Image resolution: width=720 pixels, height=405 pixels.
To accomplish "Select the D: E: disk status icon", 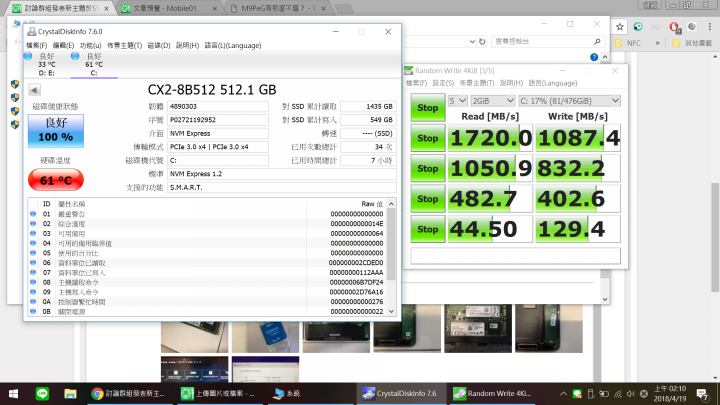I will [x=28, y=56].
